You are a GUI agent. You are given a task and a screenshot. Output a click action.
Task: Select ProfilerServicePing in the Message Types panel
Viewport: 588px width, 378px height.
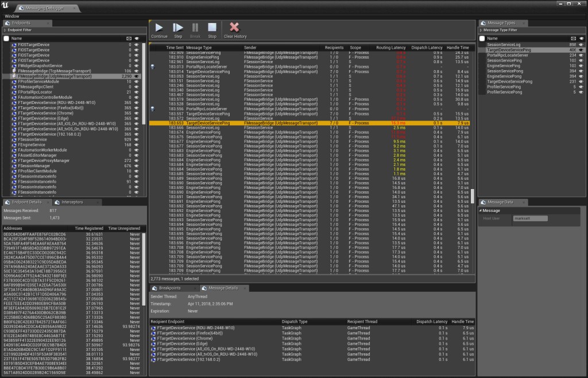[504, 87]
